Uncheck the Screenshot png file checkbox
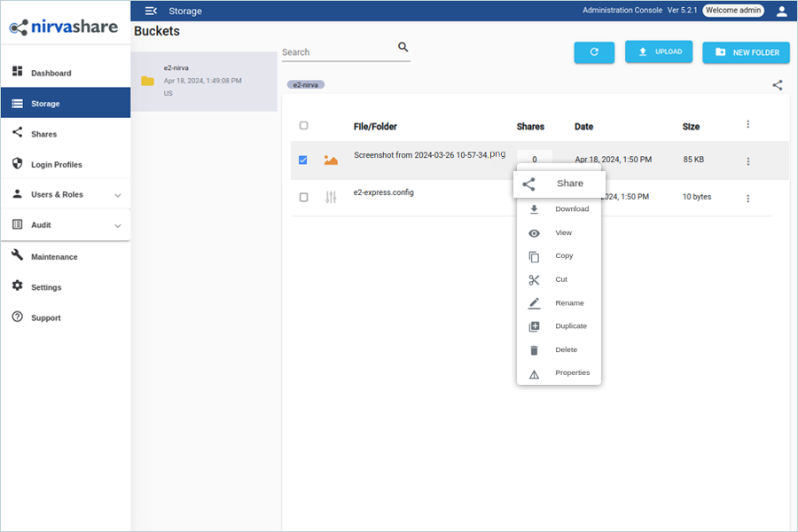The image size is (798, 532). pyautogui.click(x=303, y=160)
